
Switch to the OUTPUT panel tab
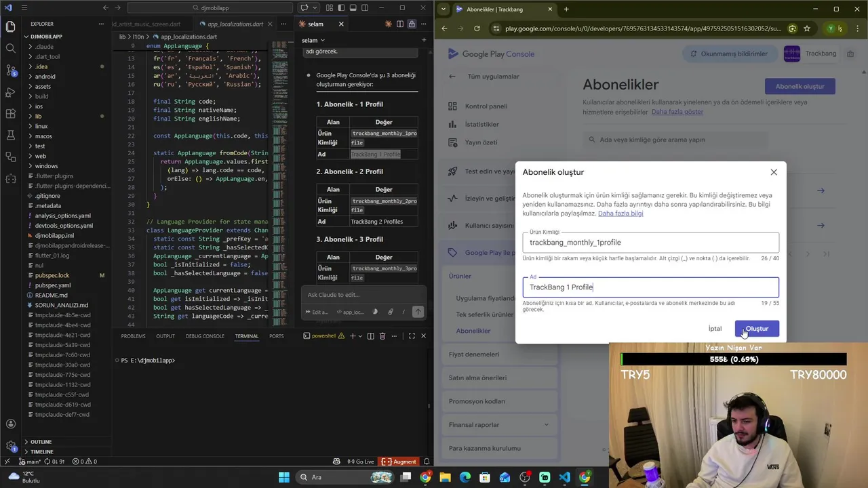coord(165,336)
